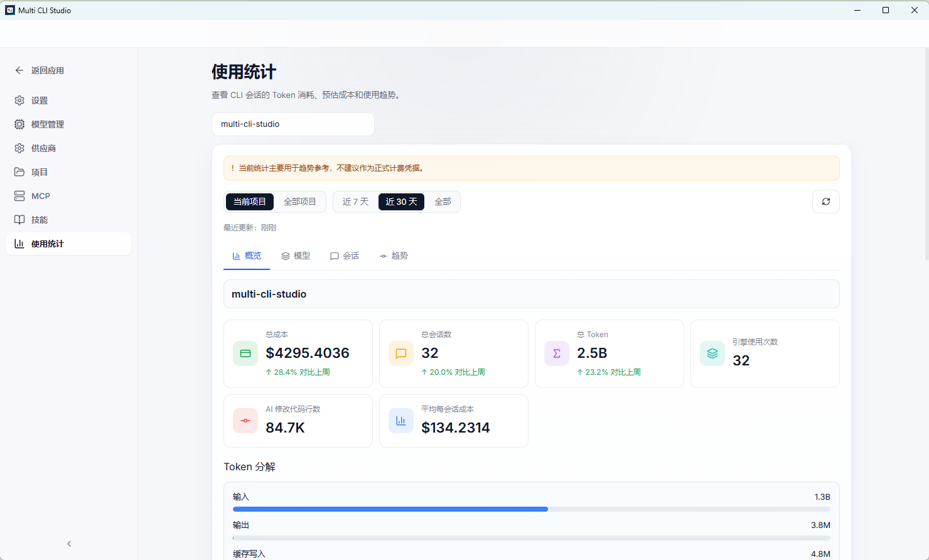Screen dimensions: 929x560
Task: Switch to the 会话 tab
Action: [x=345, y=256]
